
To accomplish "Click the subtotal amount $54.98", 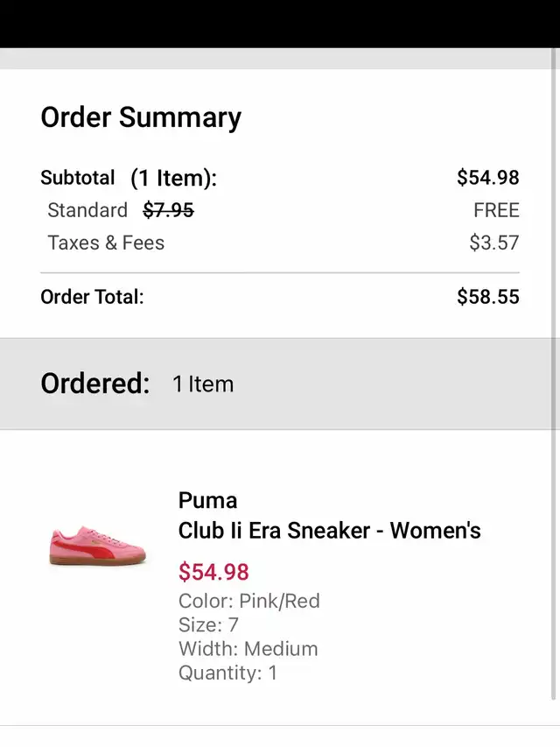I will click(x=488, y=177).
